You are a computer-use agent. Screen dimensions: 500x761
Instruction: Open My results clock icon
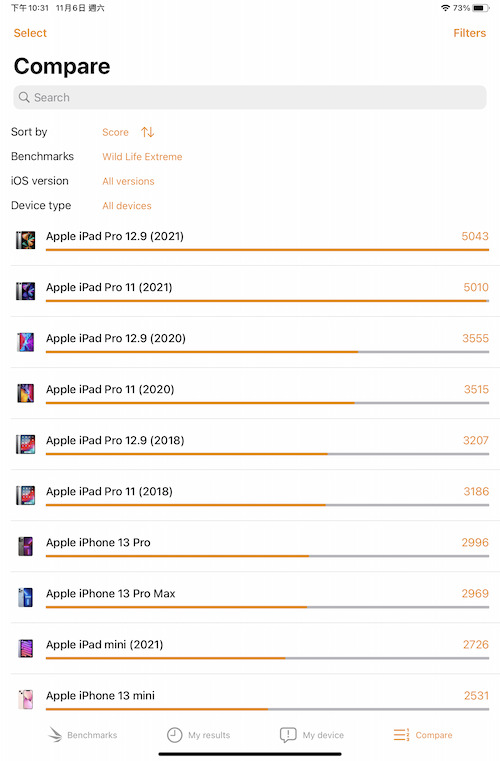[174, 735]
